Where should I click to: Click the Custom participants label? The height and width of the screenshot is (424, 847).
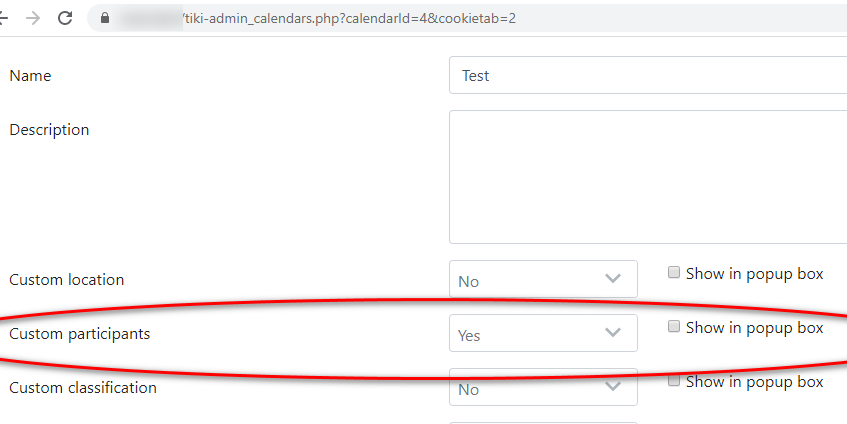(x=80, y=334)
